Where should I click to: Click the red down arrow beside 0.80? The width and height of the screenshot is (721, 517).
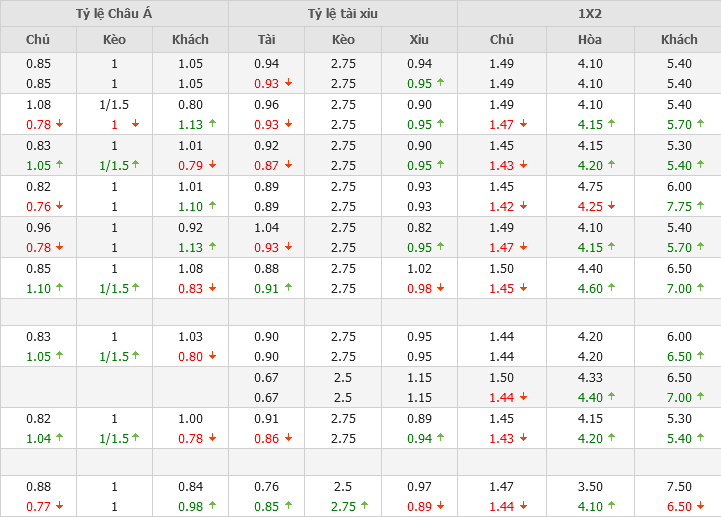[212, 356]
